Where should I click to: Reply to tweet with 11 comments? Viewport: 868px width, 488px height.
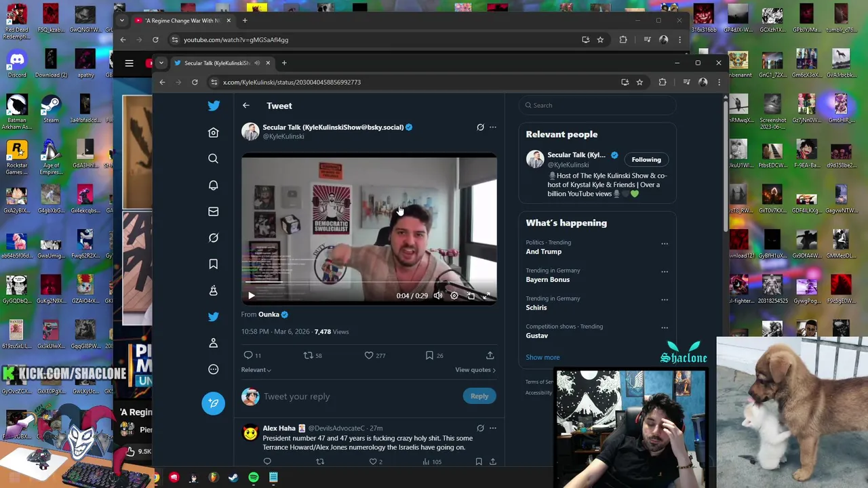[x=252, y=355]
